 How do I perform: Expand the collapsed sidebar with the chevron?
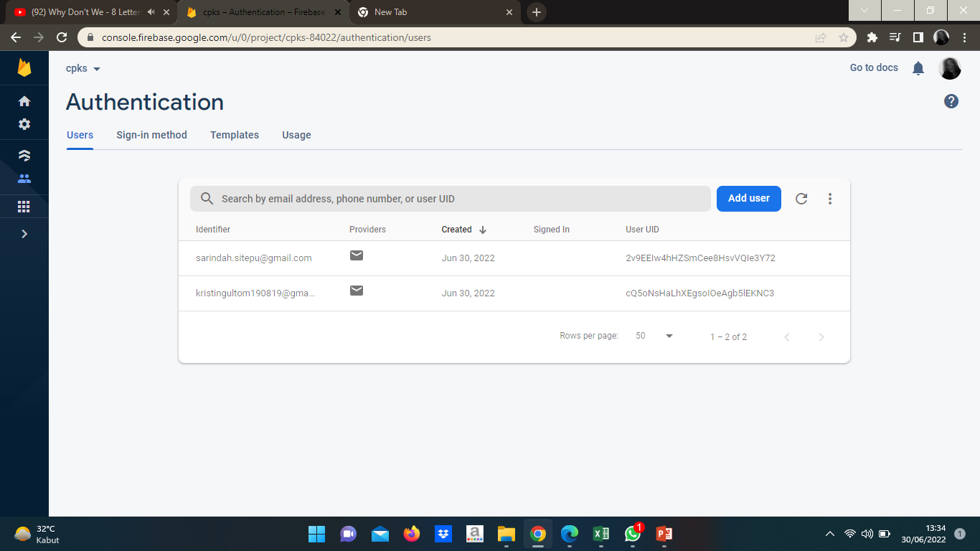[24, 233]
